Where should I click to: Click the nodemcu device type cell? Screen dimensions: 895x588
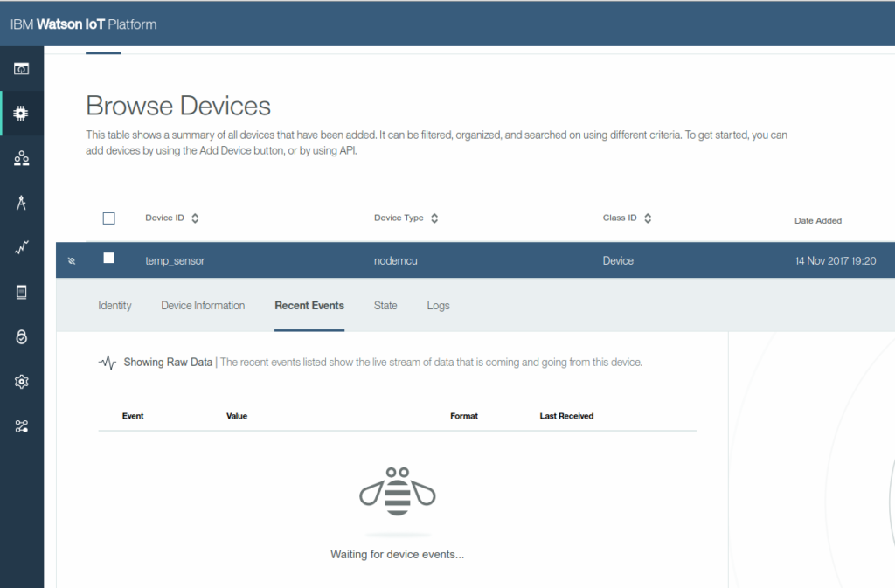(x=396, y=260)
